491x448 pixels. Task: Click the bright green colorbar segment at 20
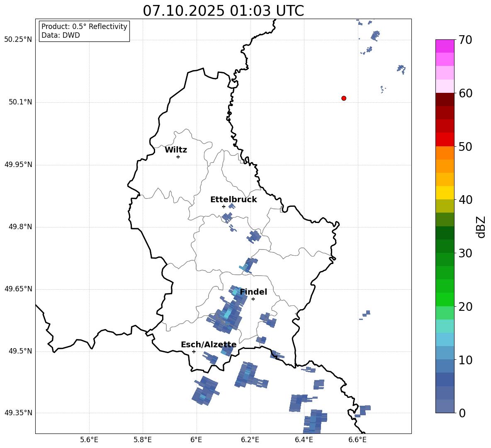(445, 299)
